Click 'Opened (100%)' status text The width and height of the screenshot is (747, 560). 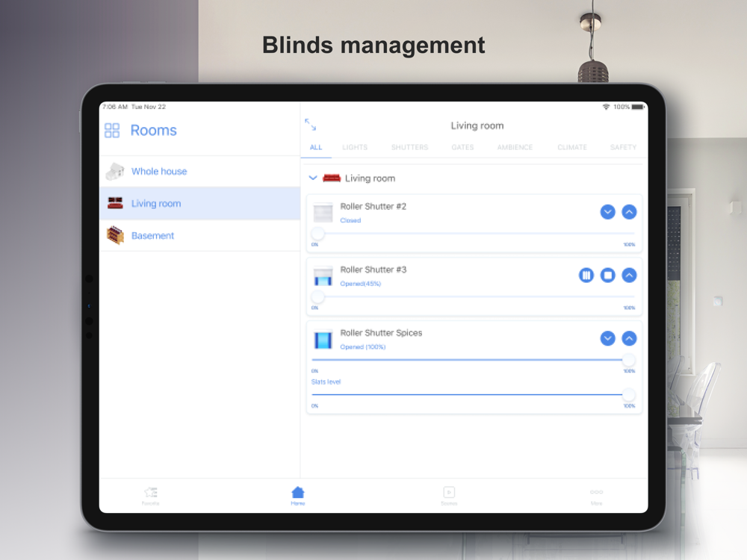pos(363,347)
